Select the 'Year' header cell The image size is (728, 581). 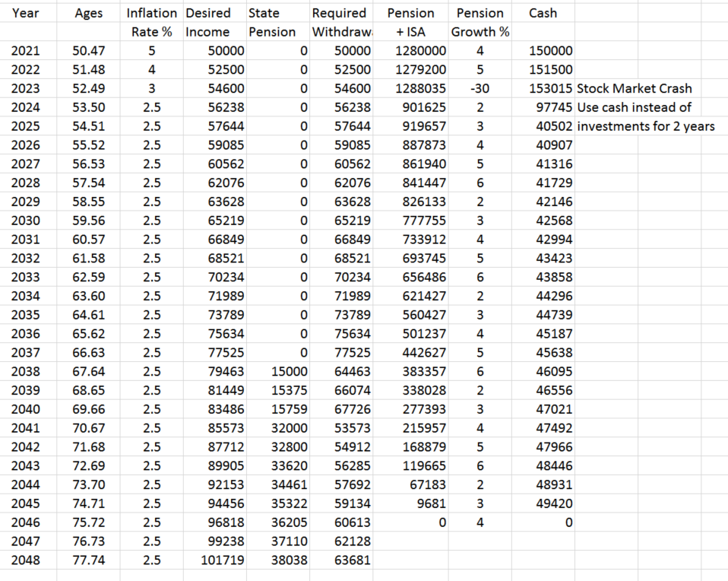tap(29, 13)
